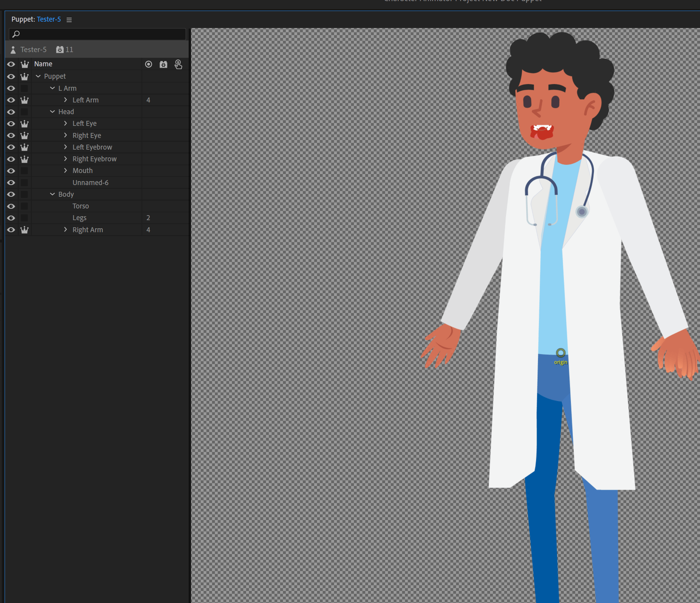Click the search magnifier icon in the search field
This screenshot has width=700, height=603.
[16, 34]
